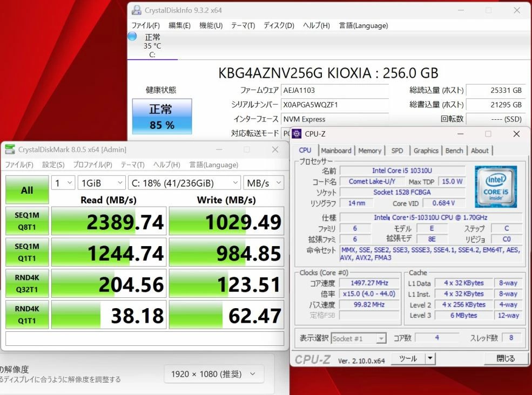The height and width of the screenshot is (395, 532).
Task: Click the 総読込量 value 25331 GB
Action: coord(496,90)
